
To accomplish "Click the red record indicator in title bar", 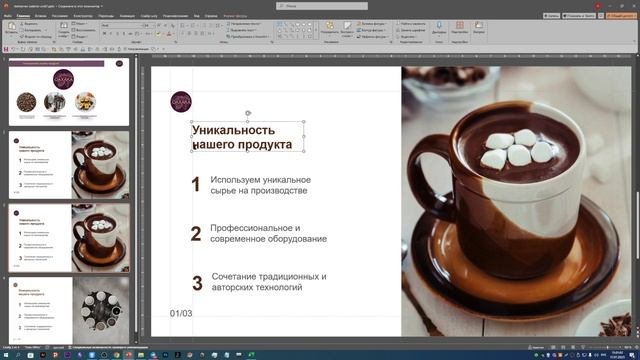I will pos(598,6).
